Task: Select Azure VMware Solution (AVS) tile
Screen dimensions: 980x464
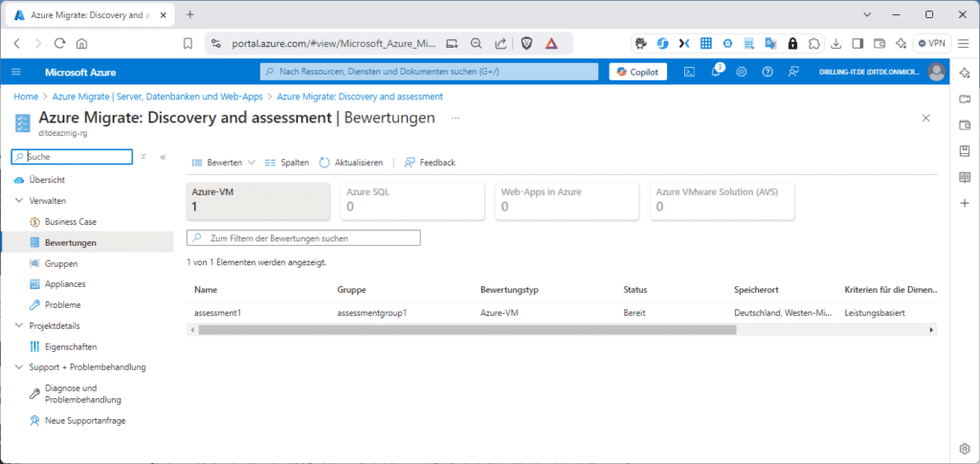Action: pyautogui.click(x=723, y=201)
